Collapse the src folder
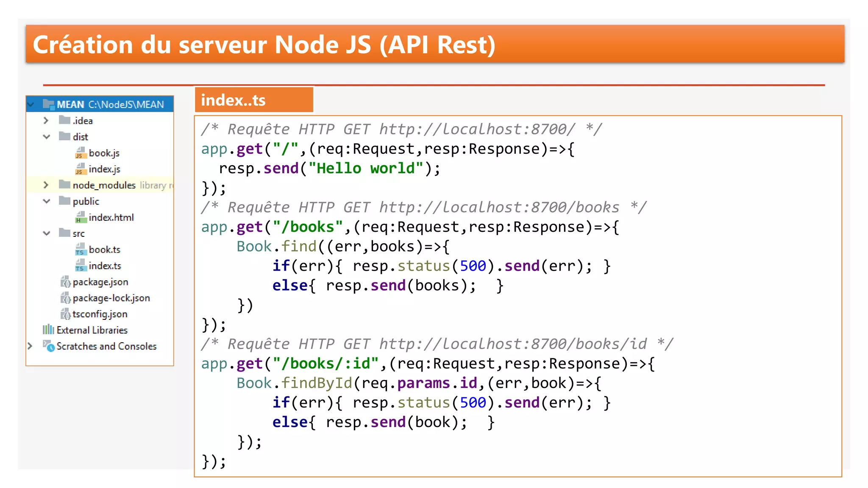868x488 pixels. (x=47, y=233)
